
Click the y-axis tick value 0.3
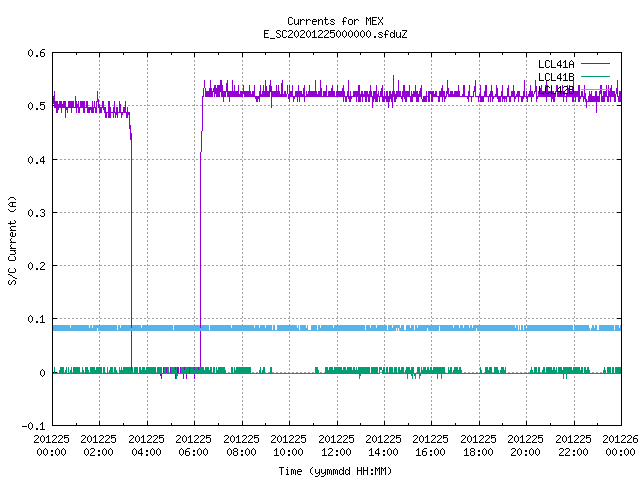point(37,213)
